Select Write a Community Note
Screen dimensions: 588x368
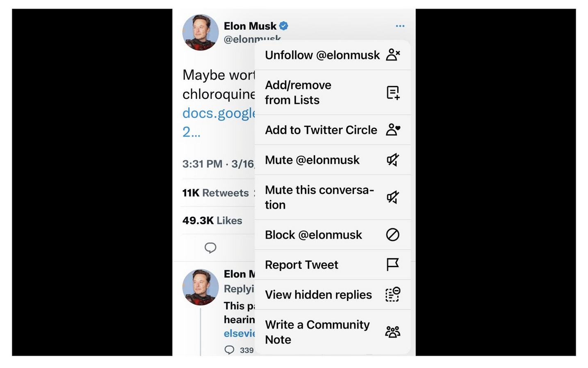coord(317,332)
